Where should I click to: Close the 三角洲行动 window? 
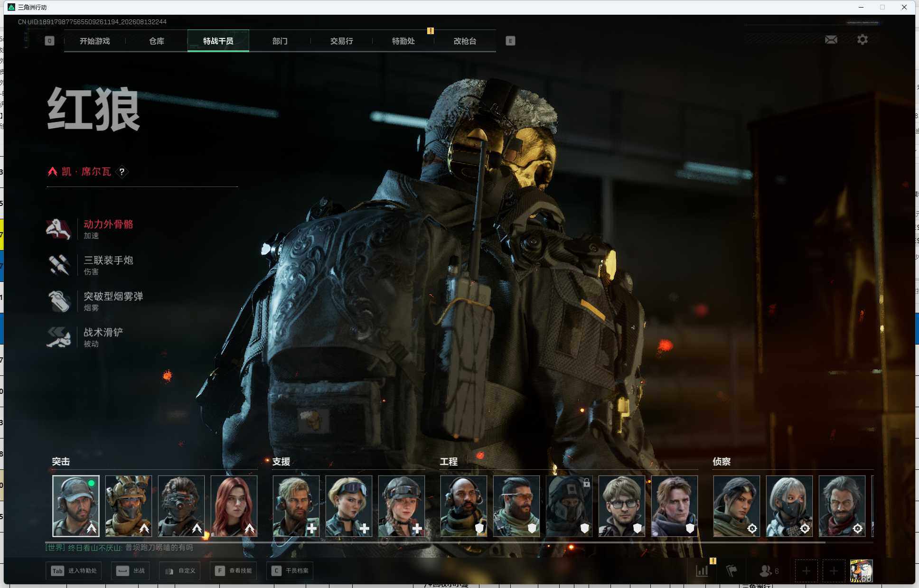coord(904,7)
